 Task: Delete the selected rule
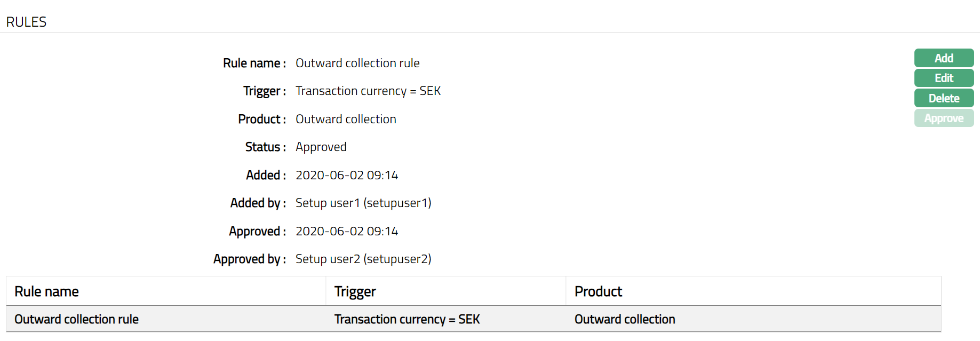(943, 98)
